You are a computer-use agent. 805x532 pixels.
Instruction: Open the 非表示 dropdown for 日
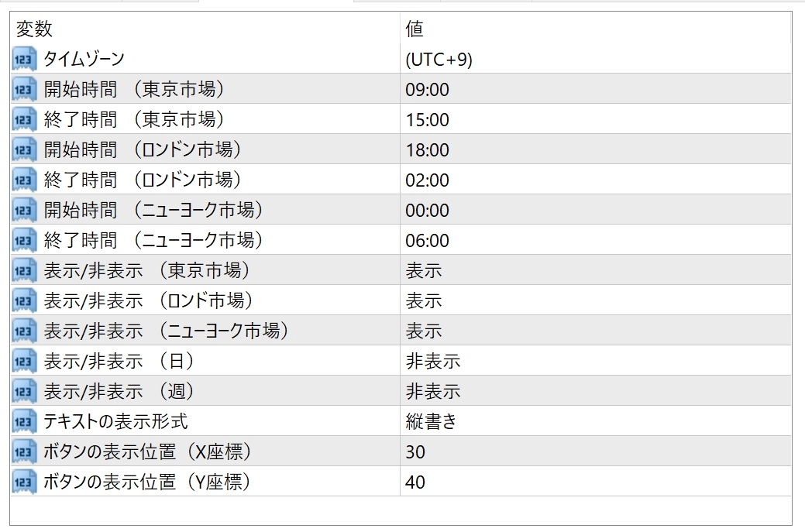click(432, 362)
